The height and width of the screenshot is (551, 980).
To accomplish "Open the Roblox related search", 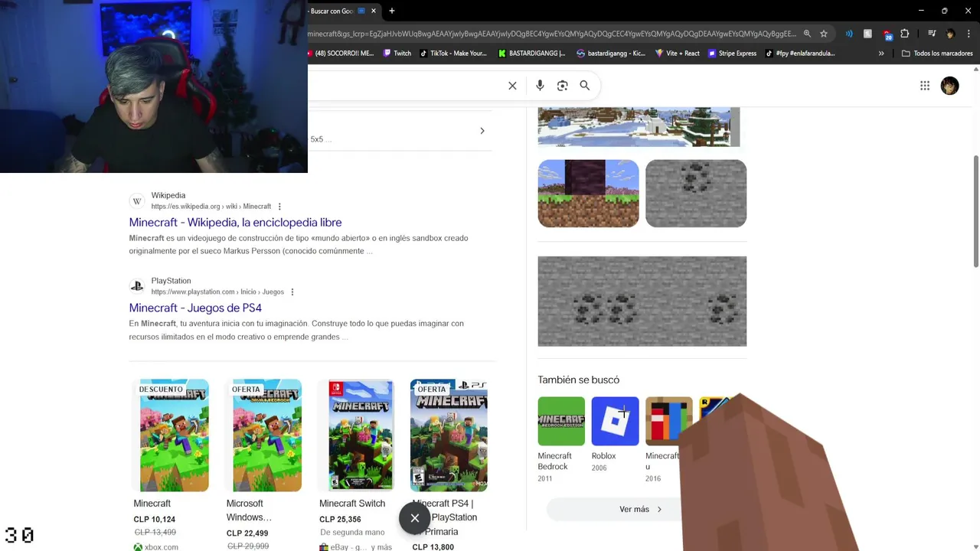I will click(615, 435).
